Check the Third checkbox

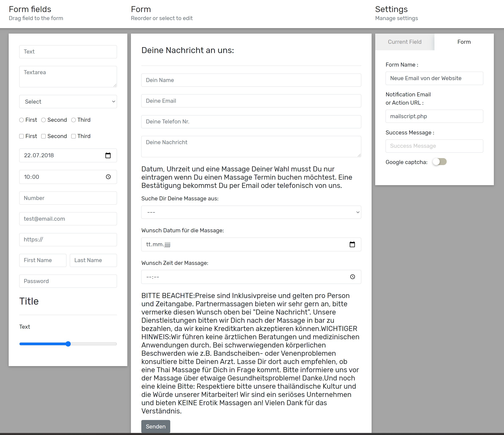click(x=73, y=136)
